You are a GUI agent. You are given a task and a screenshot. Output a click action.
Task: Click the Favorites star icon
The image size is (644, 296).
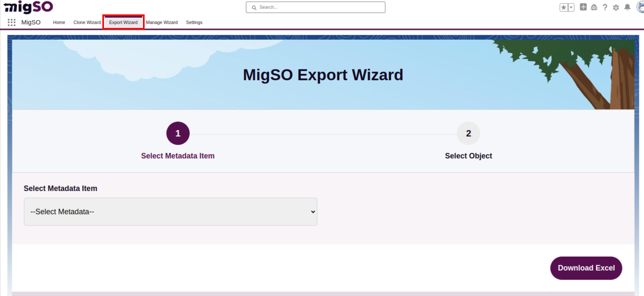[564, 8]
